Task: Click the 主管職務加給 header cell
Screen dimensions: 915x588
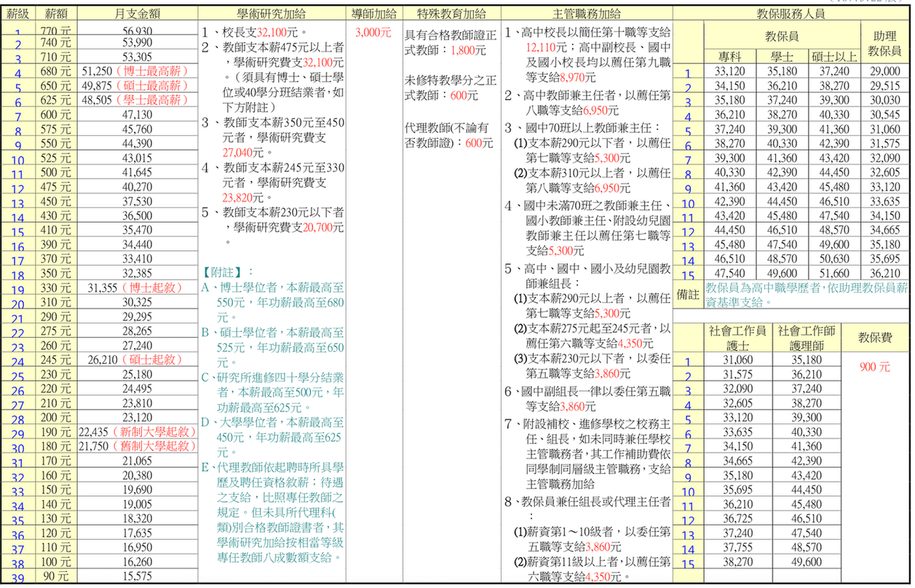Action: [586, 13]
